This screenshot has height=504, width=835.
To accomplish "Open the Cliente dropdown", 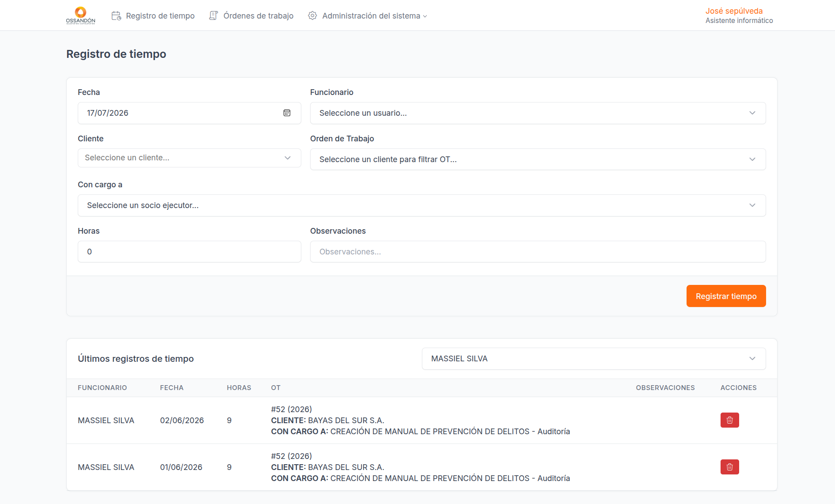I will click(x=189, y=158).
